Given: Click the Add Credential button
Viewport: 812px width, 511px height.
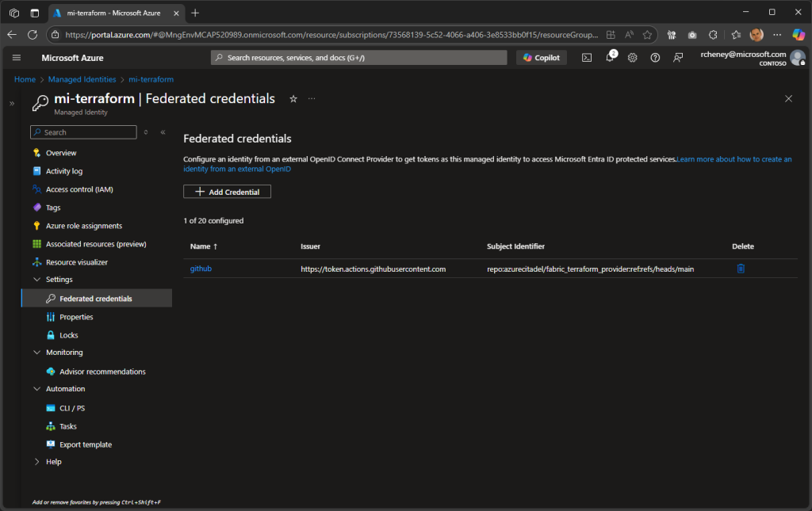Looking at the screenshot, I should pos(228,191).
